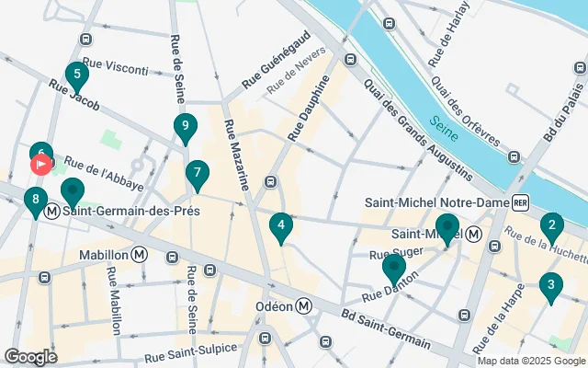588x368 pixels.
Task: Open the Google logo link
Action: pos(30,357)
